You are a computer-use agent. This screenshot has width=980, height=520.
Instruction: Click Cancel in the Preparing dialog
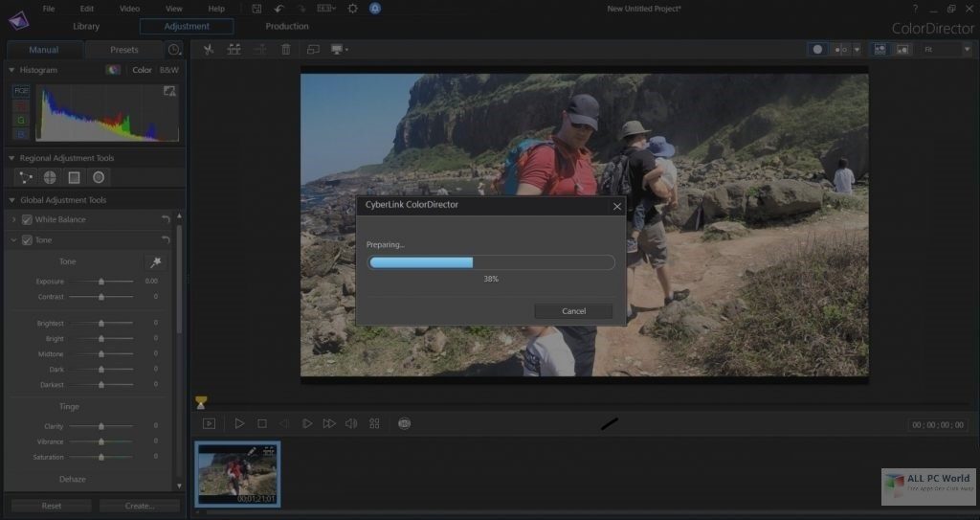(x=574, y=311)
